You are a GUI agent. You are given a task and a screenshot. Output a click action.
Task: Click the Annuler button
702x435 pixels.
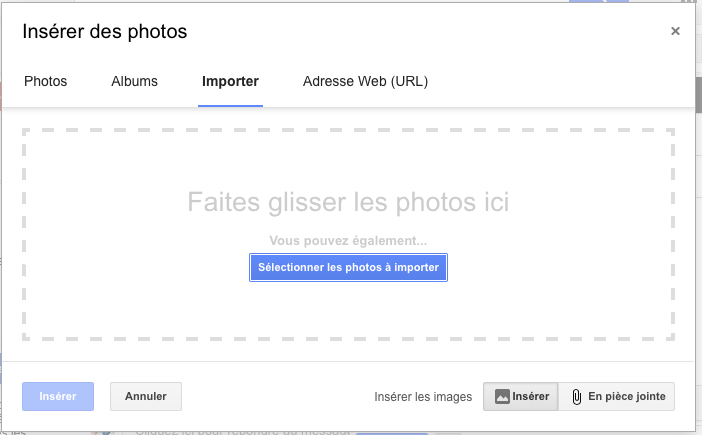(x=146, y=397)
